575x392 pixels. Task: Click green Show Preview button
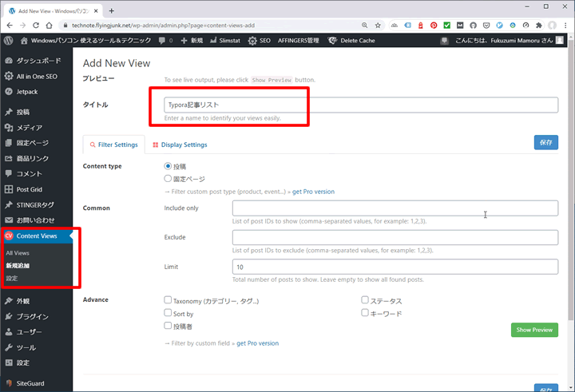click(x=534, y=330)
